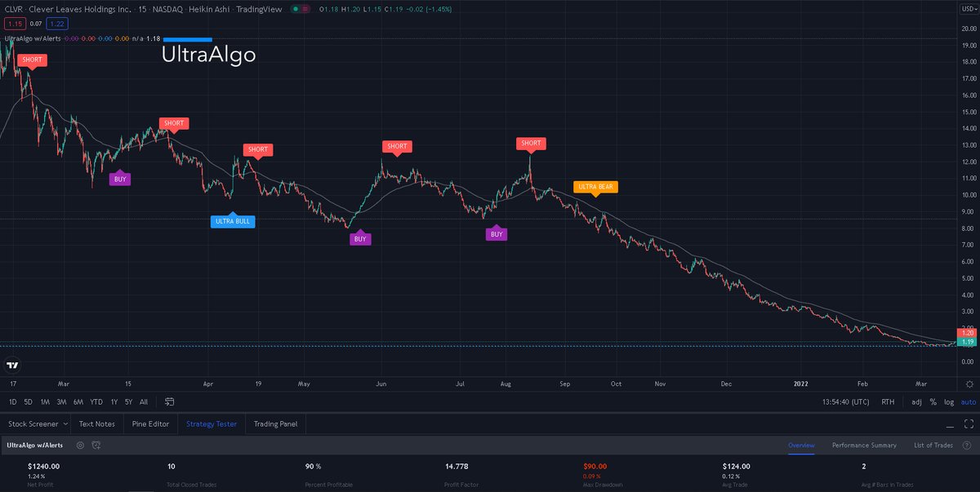Image resolution: width=980 pixels, height=492 pixels.
Task: Click the CLVR Clever Leaves Holdings symbol title
Action: (66, 9)
